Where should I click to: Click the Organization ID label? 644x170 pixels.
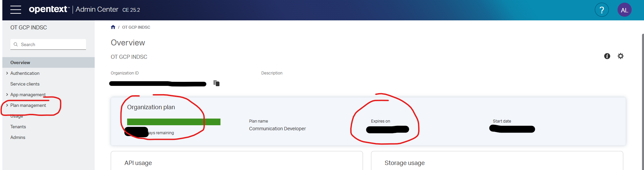(x=124, y=73)
